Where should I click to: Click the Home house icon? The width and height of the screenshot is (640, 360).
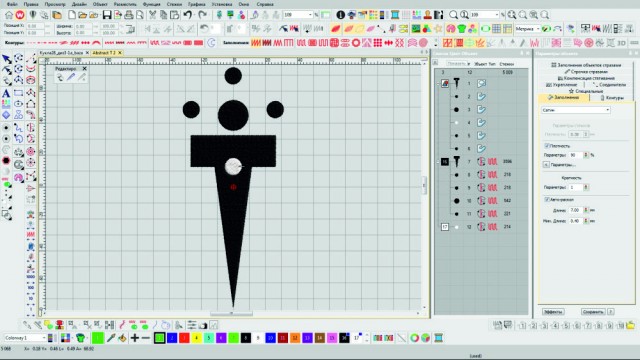[9, 15]
